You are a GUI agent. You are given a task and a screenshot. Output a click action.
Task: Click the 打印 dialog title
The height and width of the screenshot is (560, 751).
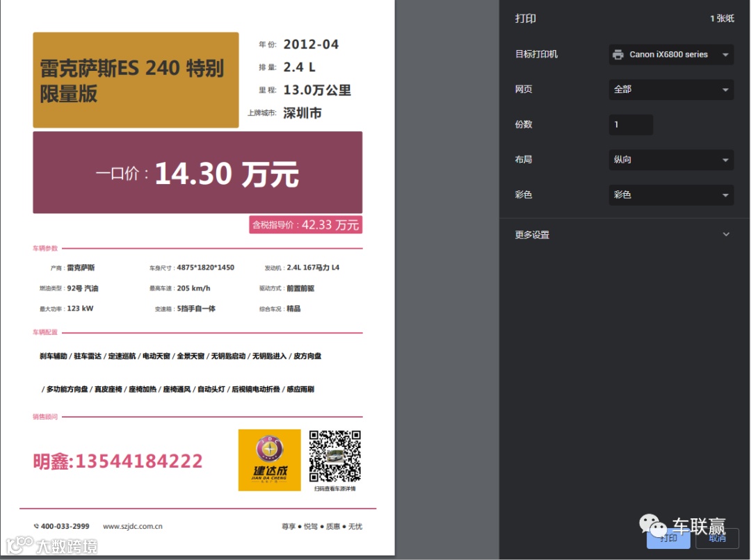point(526,18)
